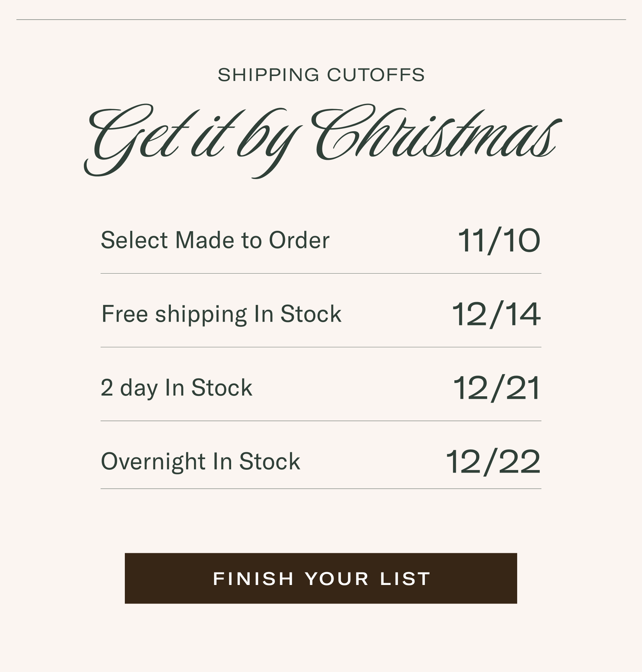The width and height of the screenshot is (642, 672).
Task: Click the divider under the Overnight row
Action: pyautogui.click(x=321, y=489)
